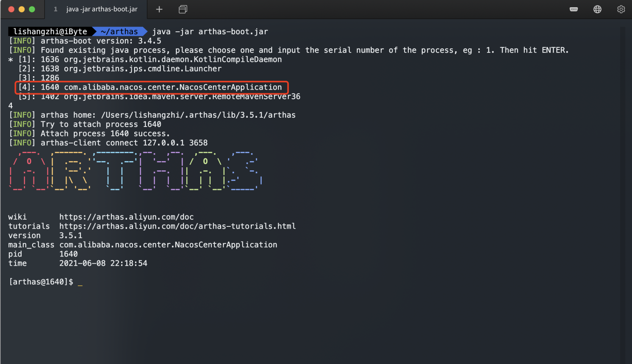Maximize the window with green button

32,9
